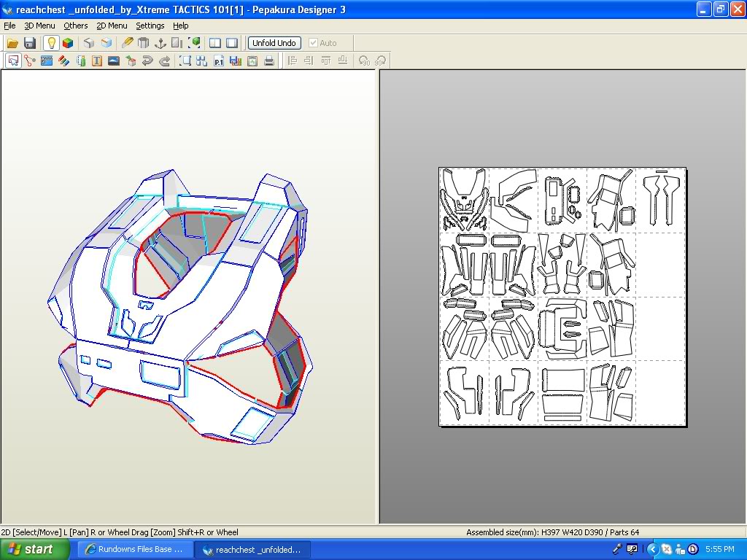
Task: Toggle the colored cube texture icon
Action: (68, 43)
